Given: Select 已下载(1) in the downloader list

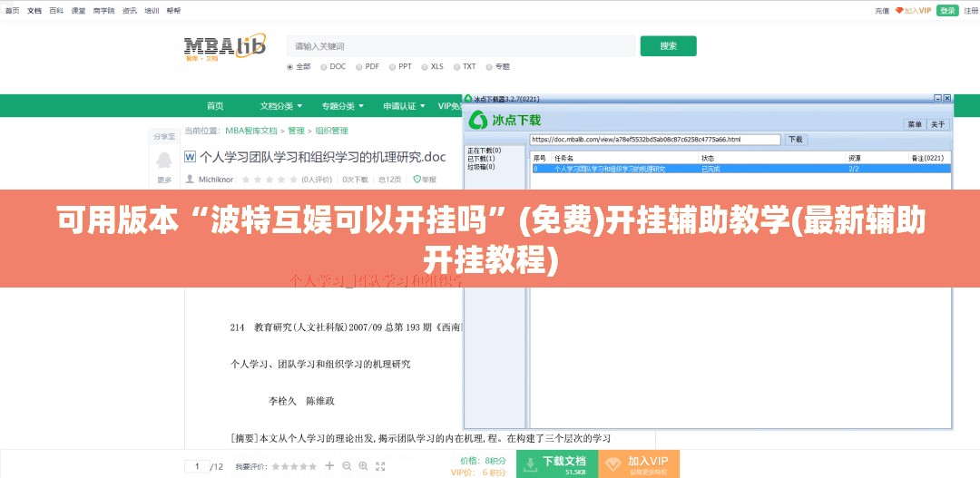Looking at the screenshot, I should coord(481,159).
